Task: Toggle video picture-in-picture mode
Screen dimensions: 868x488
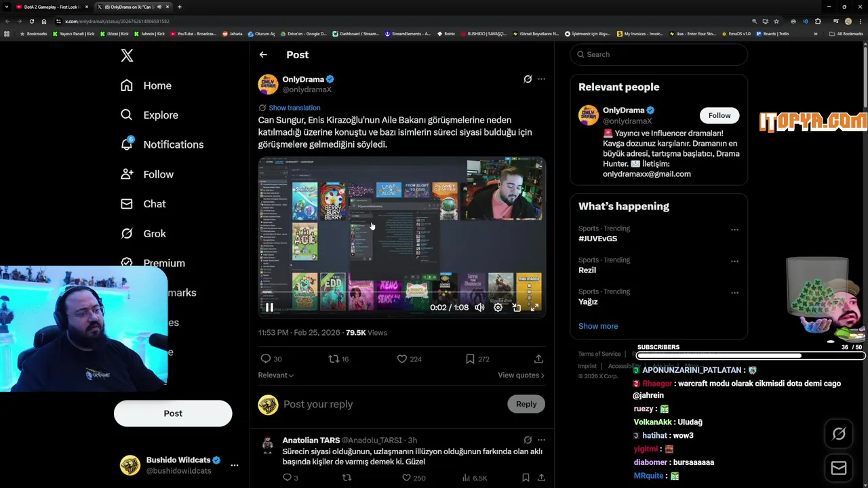Action: click(516, 308)
